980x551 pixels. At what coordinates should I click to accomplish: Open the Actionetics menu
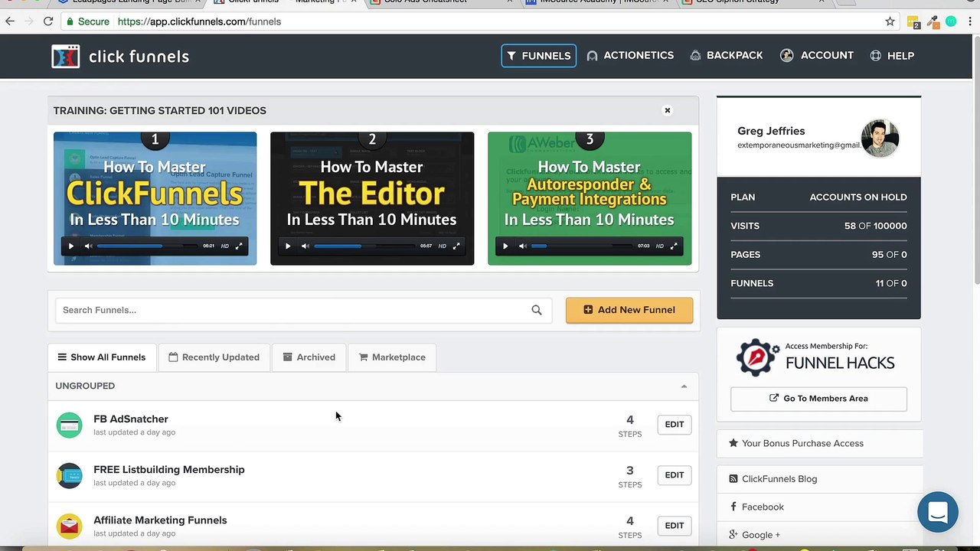point(630,55)
